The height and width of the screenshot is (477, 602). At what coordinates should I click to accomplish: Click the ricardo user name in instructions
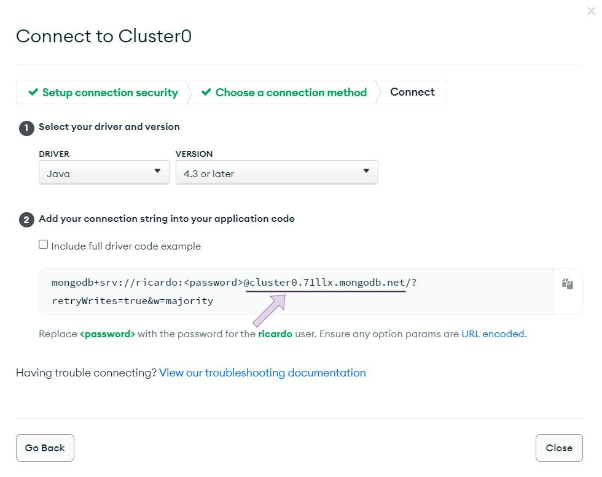pos(275,334)
